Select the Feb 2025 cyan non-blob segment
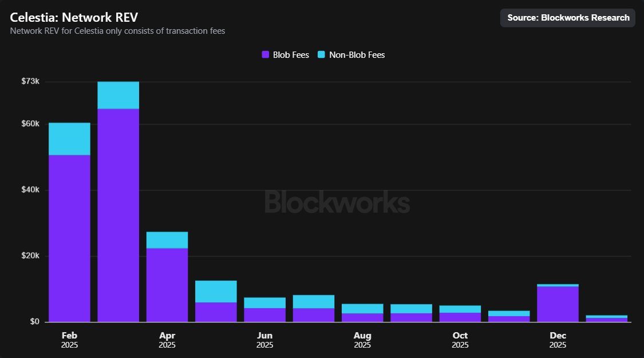The image size is (644, 358). point(69,139)
